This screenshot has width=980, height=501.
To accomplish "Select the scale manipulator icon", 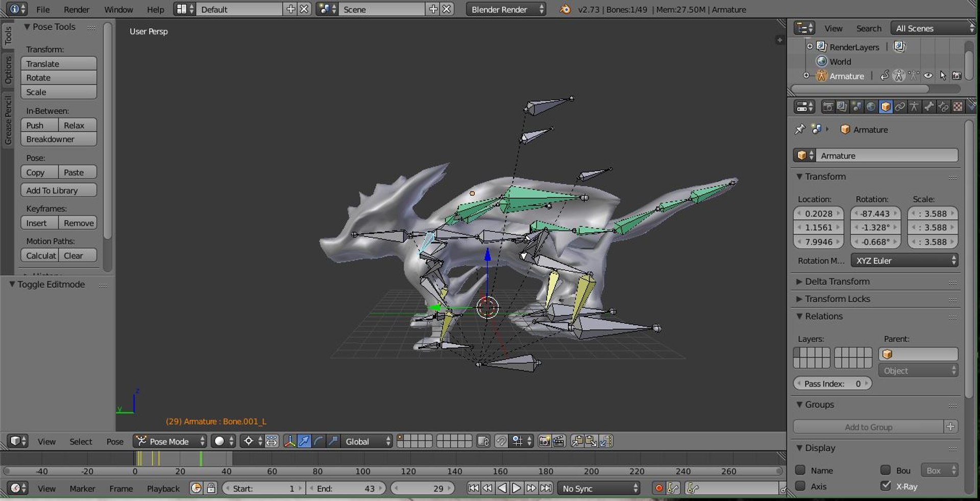I will [x=333, y=441].
